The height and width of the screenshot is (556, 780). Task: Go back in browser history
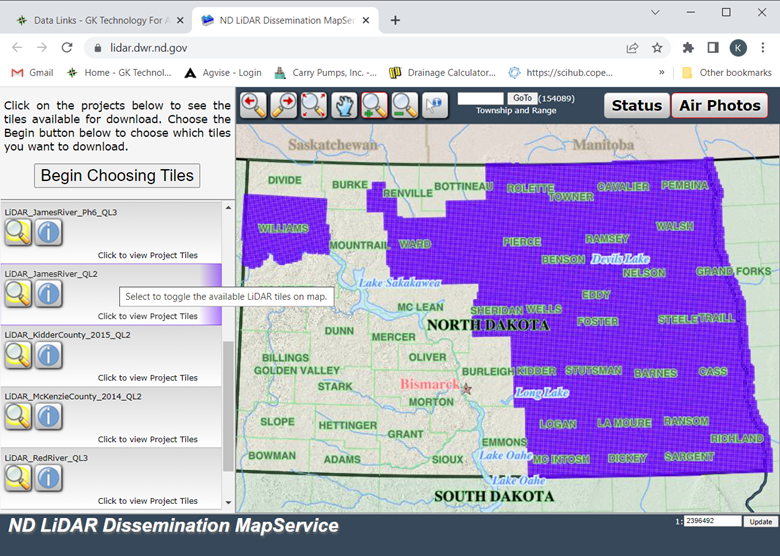coord(17,48)
